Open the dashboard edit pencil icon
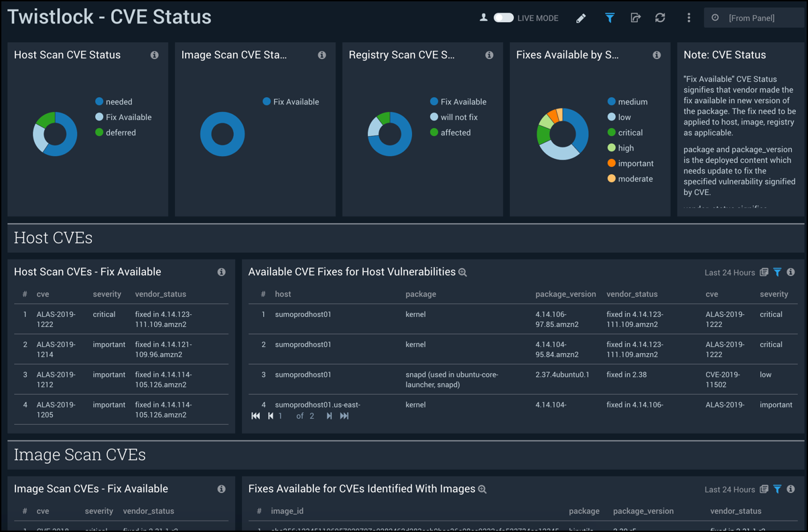Viewport: 808px width, 532px height. pos(580,17)
